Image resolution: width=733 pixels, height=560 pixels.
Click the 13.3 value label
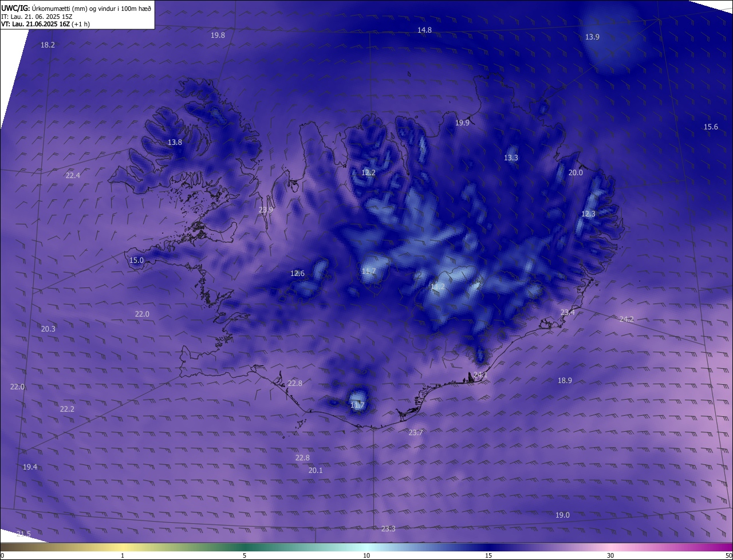[x=511, y=157]
